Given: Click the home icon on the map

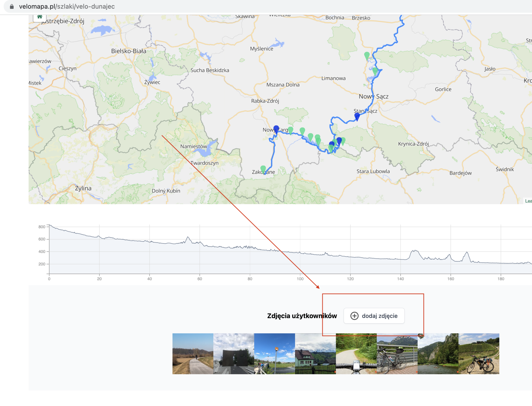Looking at the screenshot, I should tap(40, 17).
